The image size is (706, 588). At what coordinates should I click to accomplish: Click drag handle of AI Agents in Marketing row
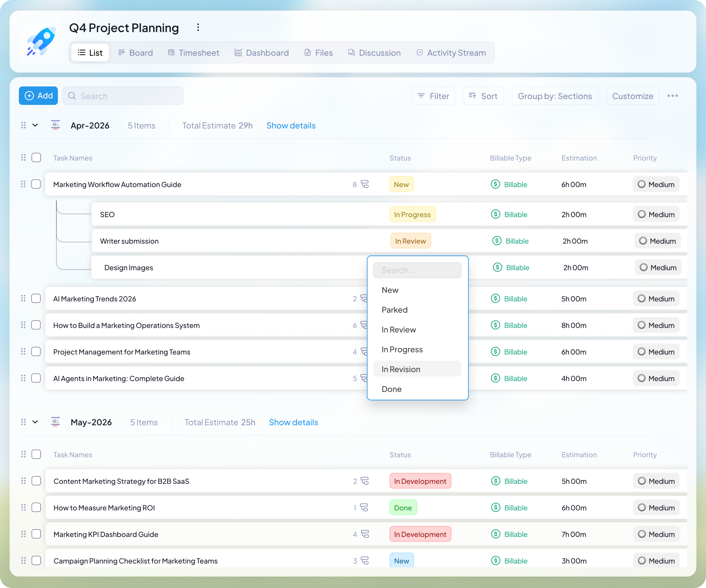click(23, 378)
